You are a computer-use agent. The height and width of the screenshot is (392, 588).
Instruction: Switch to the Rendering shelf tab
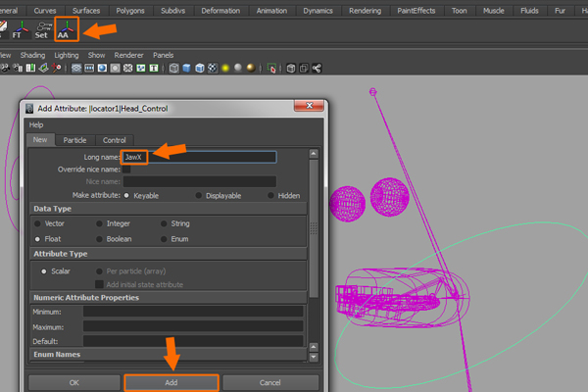pos(365,11)
